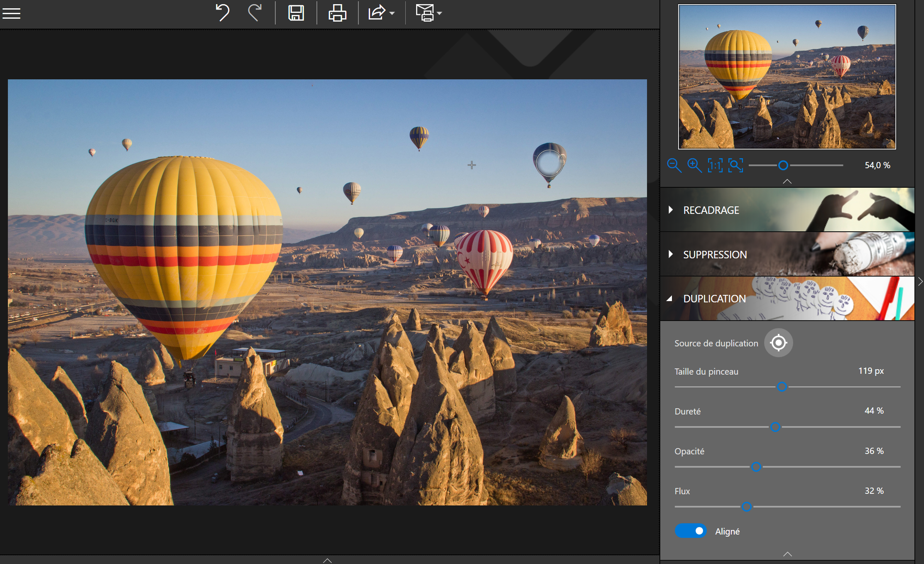
Task: Collapse the right side panel chevron
Action: (920, 282)
